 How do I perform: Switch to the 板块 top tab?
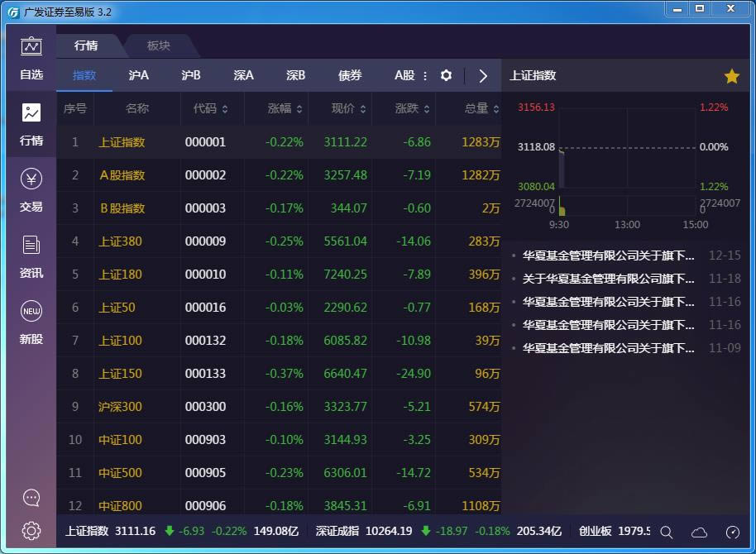click(x=159, y=45)
